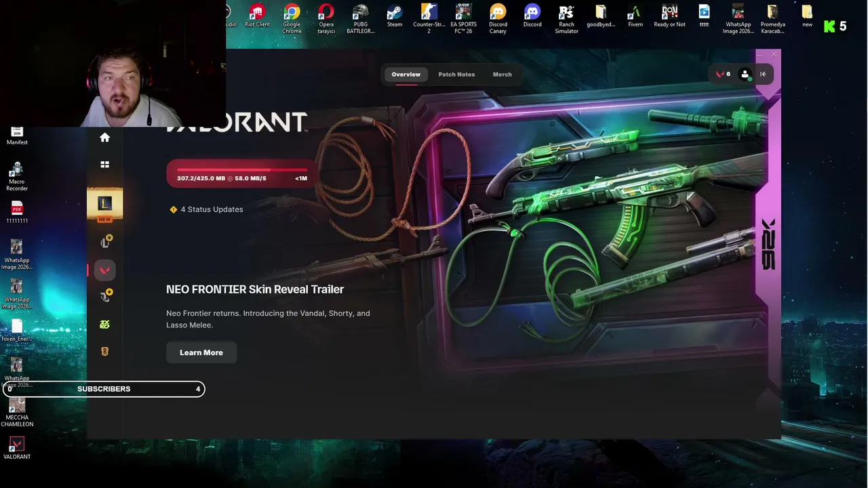Select the 11111111 PDF file on desktop

[x=17, y=213]
